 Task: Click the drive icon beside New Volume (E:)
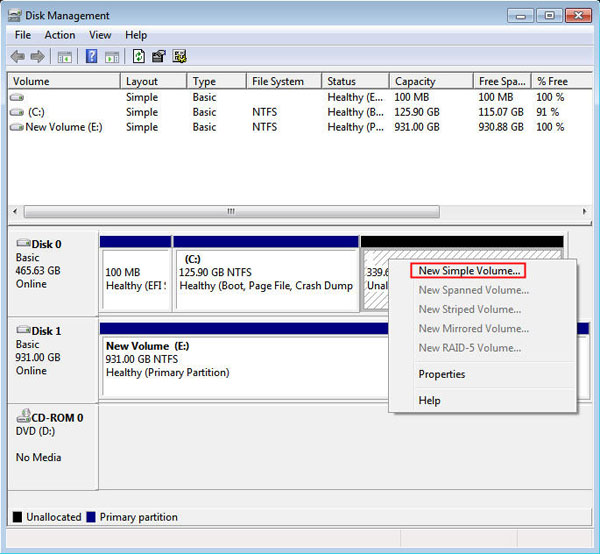(16, 127)
